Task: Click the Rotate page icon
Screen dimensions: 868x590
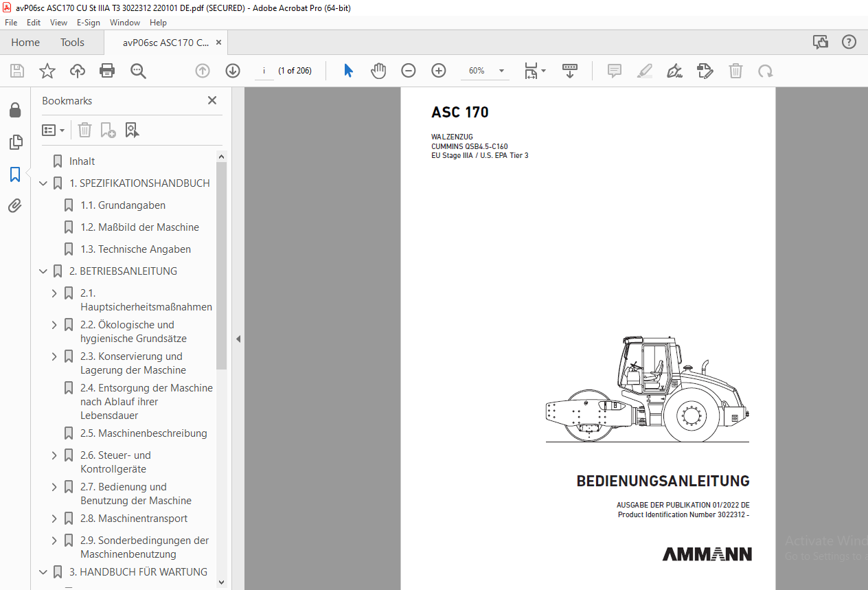Action: tap(766, 71)
